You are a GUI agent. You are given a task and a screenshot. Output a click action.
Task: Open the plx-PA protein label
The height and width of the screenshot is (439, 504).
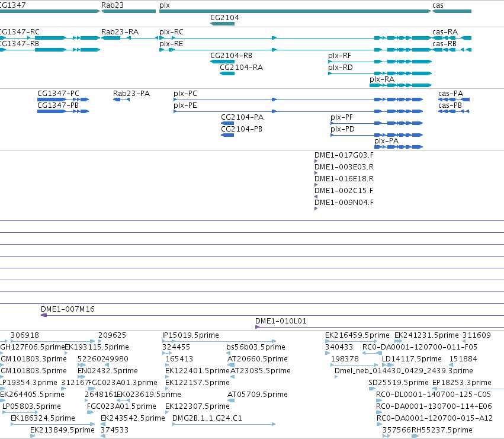386,141
